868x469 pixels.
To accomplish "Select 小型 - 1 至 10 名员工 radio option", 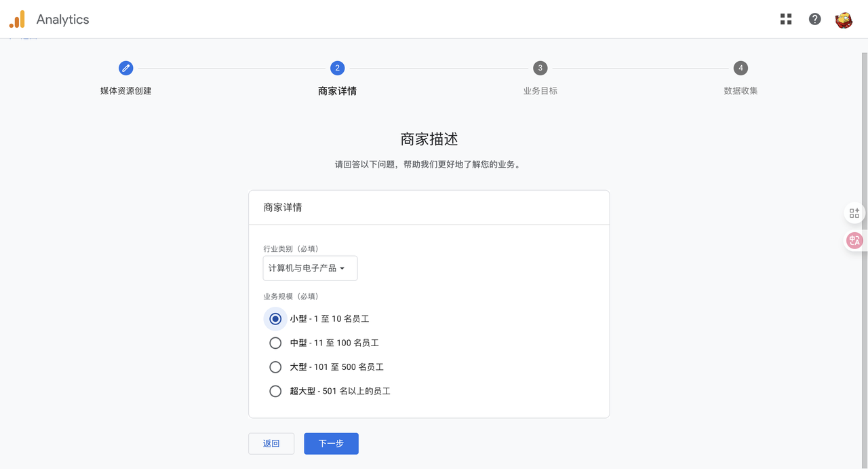I will 275,318.
